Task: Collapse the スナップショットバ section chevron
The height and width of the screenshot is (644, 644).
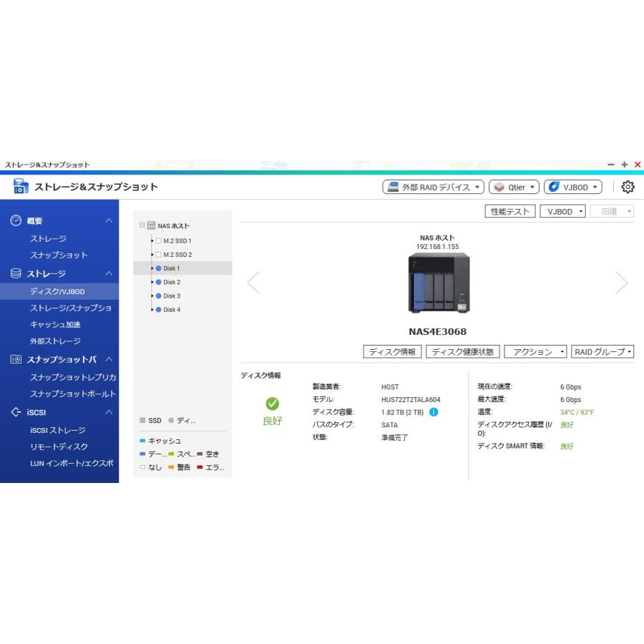Action: click(109, 359)
